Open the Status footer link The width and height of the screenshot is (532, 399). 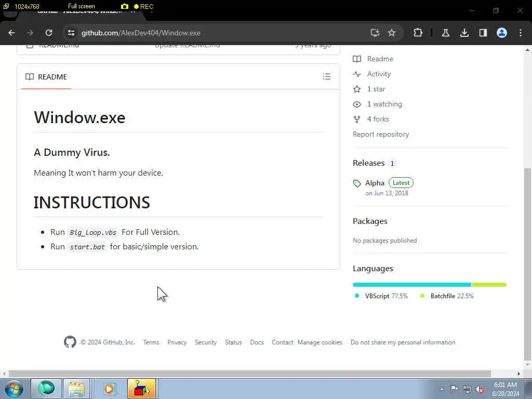click(x=233, y=342)
